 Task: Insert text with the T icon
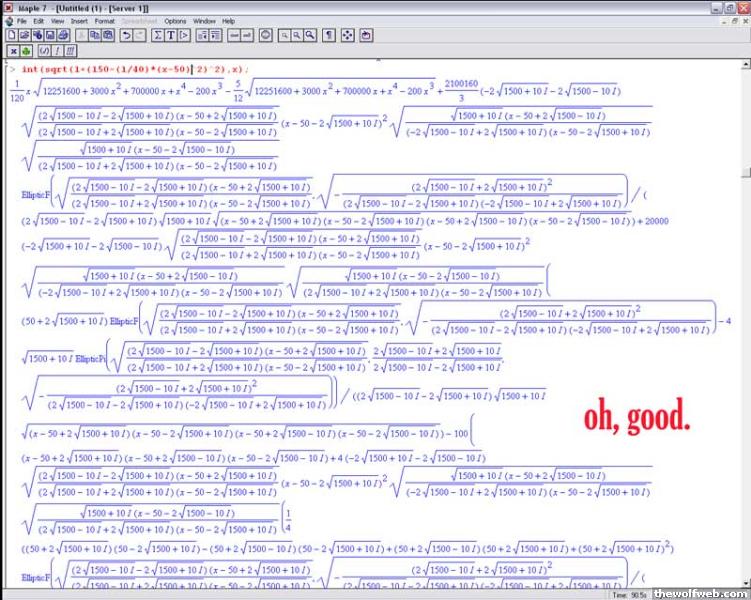click(171, 35)
